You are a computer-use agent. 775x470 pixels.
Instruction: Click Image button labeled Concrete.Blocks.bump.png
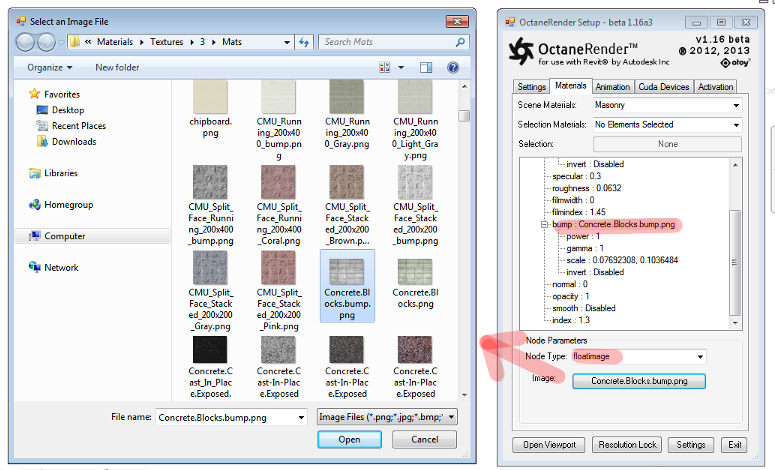639,382
